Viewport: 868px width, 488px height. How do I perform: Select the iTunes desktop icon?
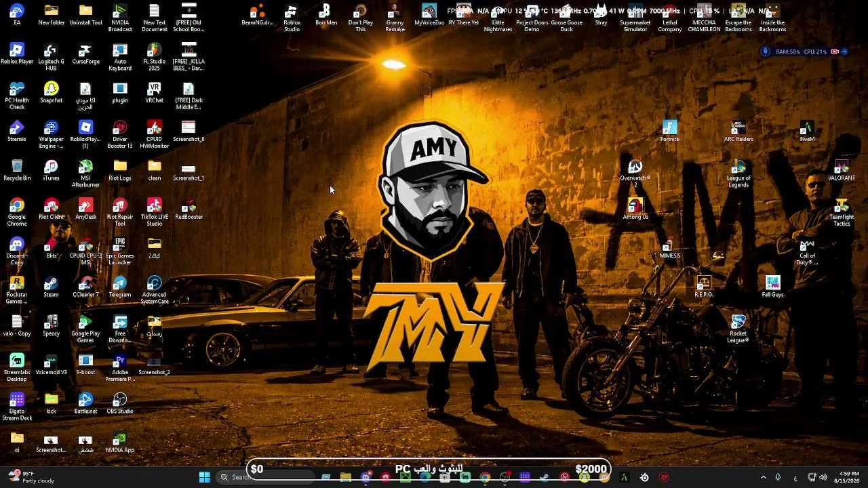pyautogui.click(x=51, y=170)
